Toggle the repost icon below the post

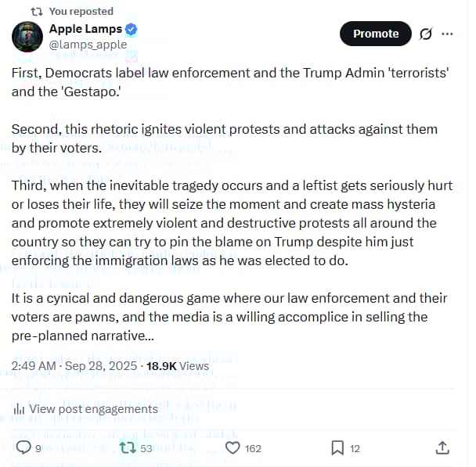124,447
